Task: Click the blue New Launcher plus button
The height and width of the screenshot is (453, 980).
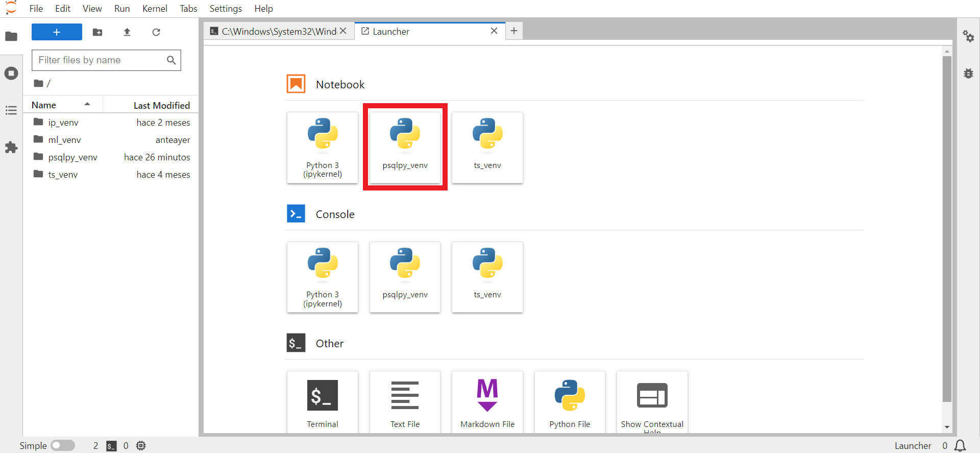Action: (x=57, y=32)
